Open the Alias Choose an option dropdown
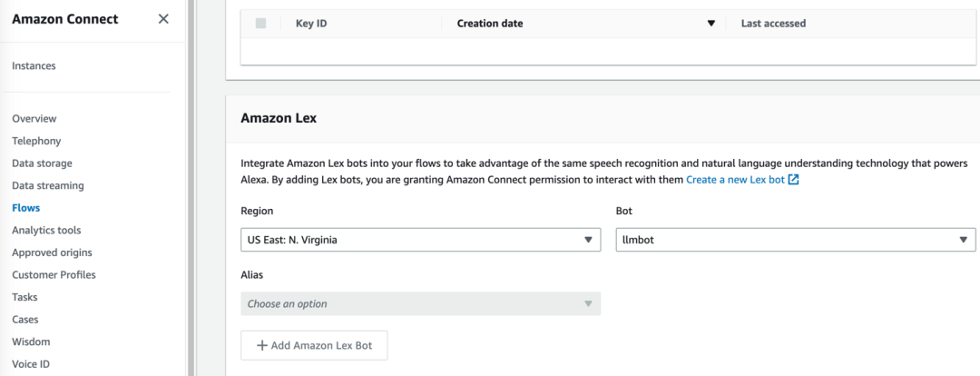This screenshot has height=376, width=980. pyautogui.click(x=421, y=304)
